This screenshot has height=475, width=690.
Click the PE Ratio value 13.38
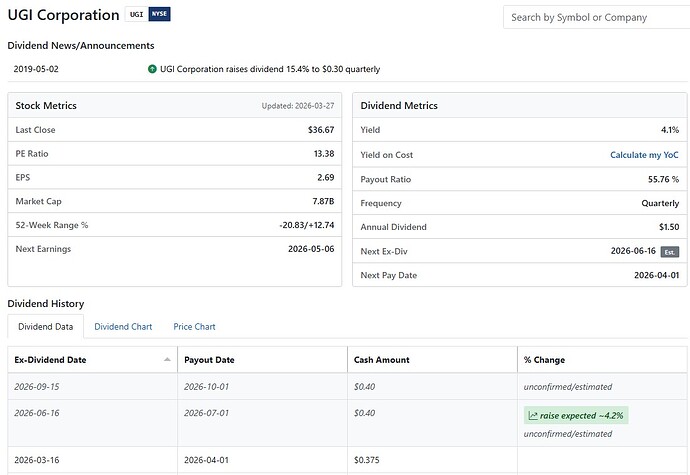click(x=324, y=154)
